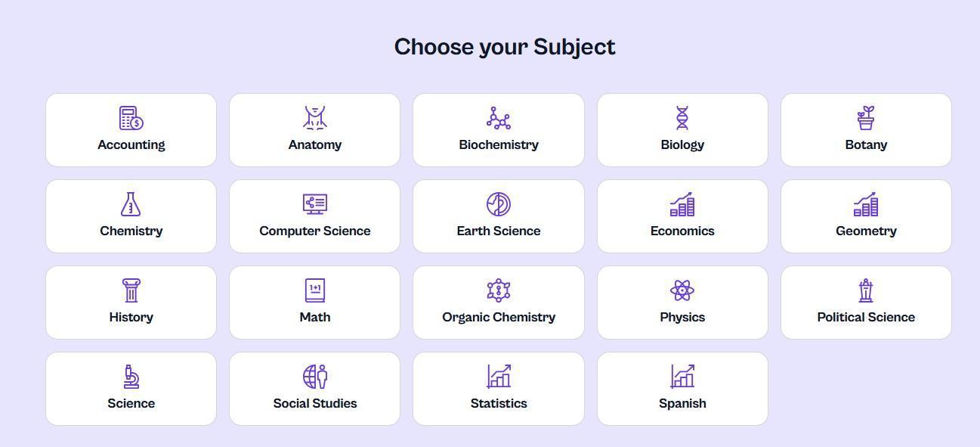Select the anatomy figure icon
Image resolution: width=980 pixels, height=447 pixels.
(314, 117)
